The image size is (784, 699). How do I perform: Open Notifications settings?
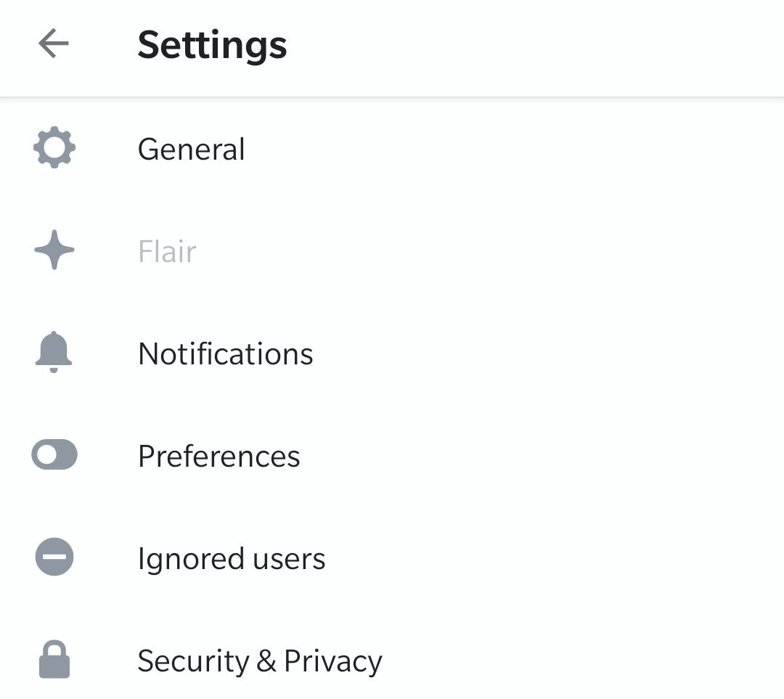[226, 353]
